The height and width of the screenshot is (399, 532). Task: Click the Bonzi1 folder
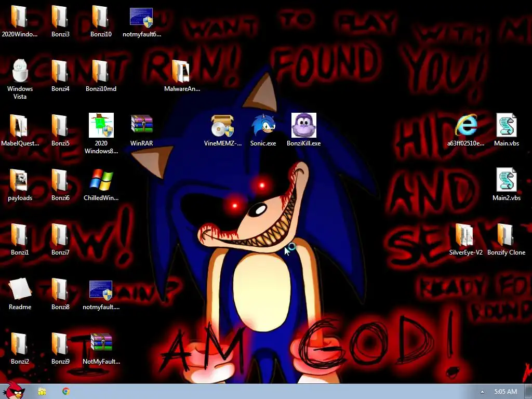click(19, 235)
